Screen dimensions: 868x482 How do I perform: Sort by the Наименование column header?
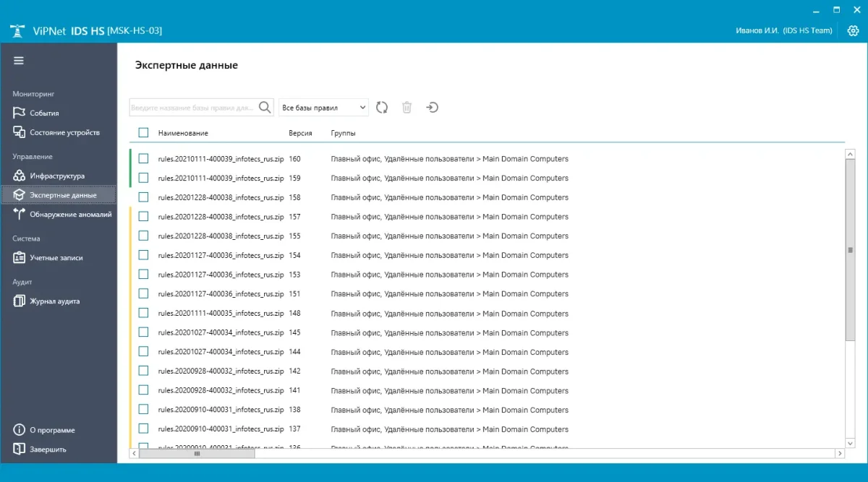click(183, 133)
